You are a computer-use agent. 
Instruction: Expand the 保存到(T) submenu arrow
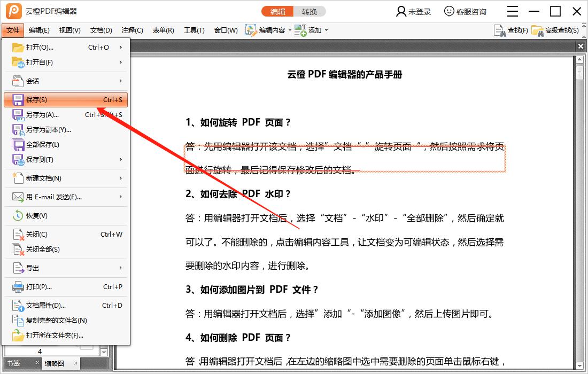120,160
